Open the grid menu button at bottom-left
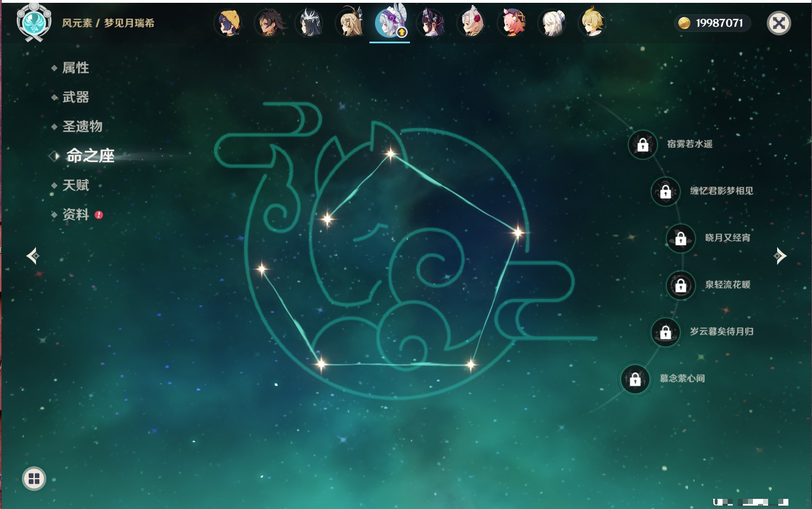The image size is (812, 509). pos(34,479)
